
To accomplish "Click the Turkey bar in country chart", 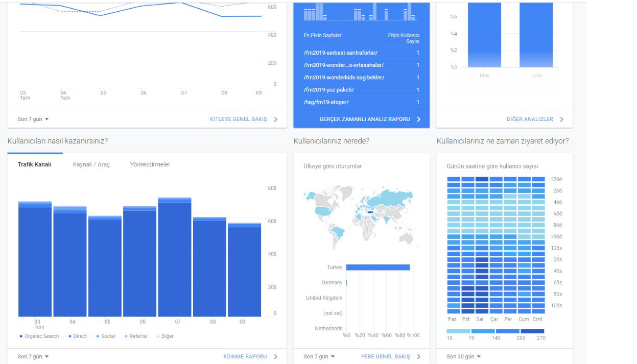I will (378, 268).
